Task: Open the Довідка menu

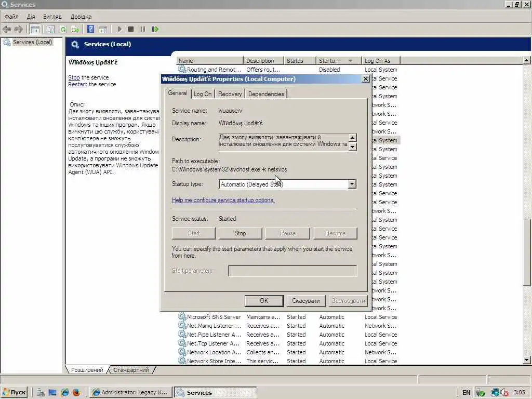Action: point(81,17)
